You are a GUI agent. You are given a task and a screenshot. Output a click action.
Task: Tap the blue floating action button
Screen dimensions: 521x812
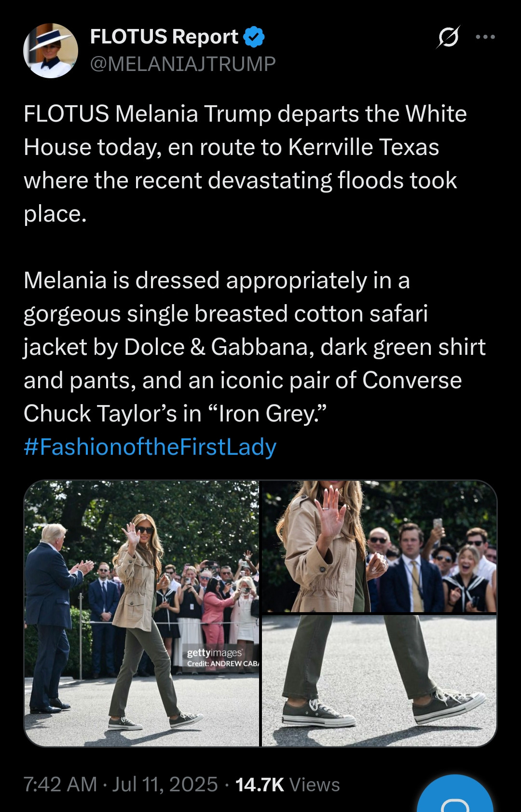(x=455, y=797)
